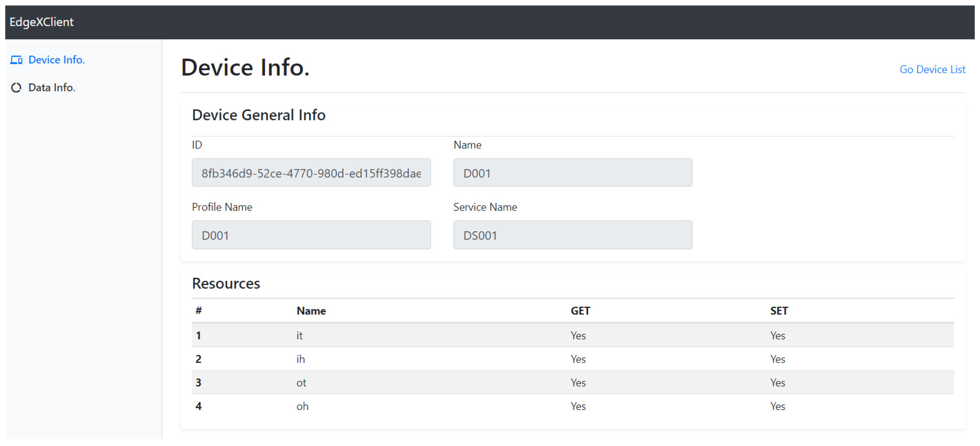980x446 pixels.
Task: Select resource row named ih
Action: [300, 359]
